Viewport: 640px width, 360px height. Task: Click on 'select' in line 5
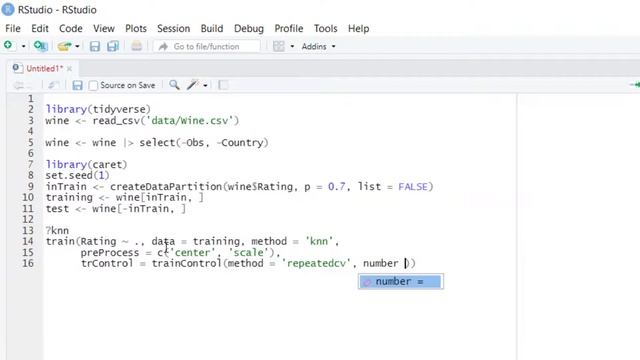pyautogui.click(x=157, y=143)
